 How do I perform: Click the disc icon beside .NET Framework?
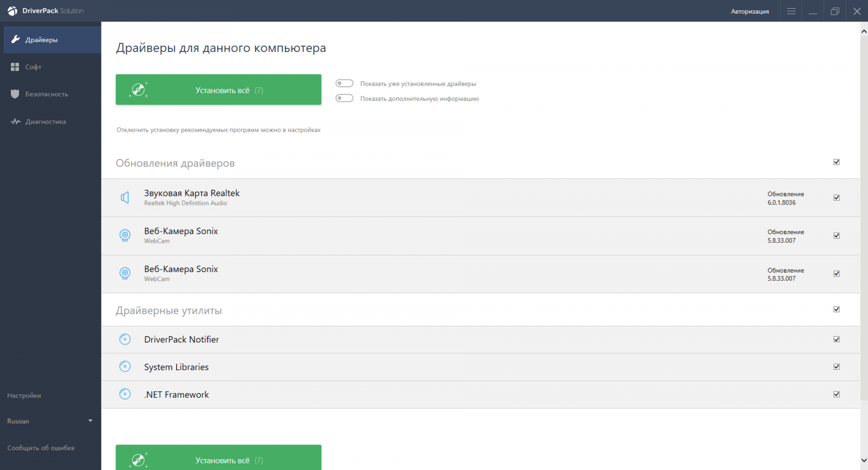coord(125,394)
